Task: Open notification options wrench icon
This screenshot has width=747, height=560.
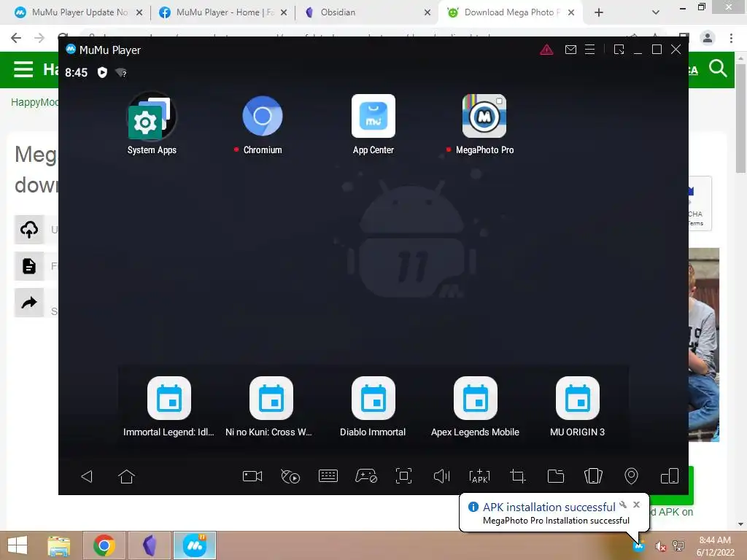Action: click(x=623, y=505)
